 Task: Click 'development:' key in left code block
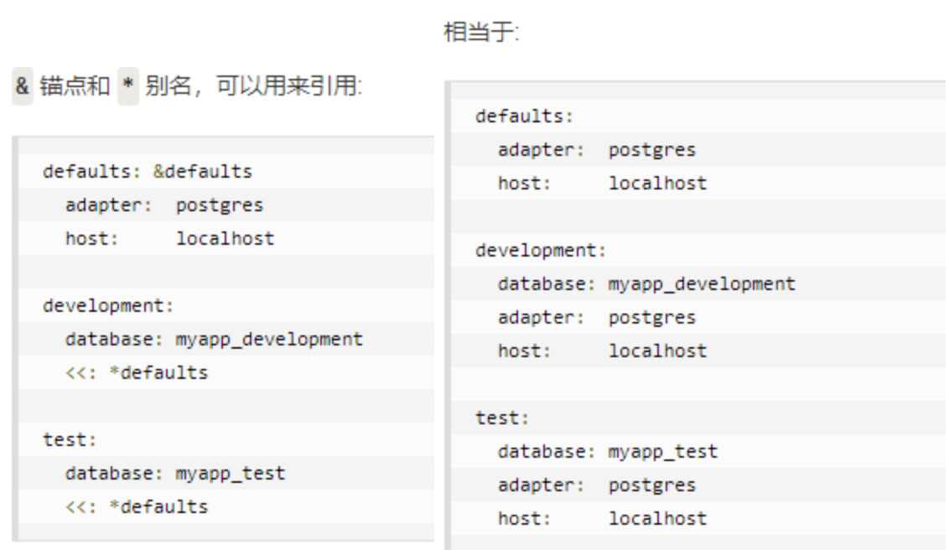pyautogui.click(x=108, y=306)
